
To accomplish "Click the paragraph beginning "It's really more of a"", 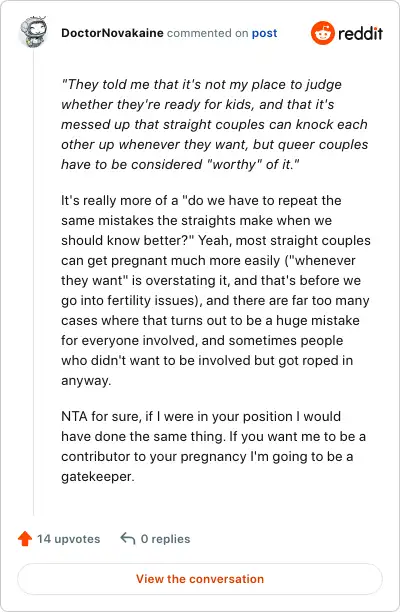I will point(215,290).
